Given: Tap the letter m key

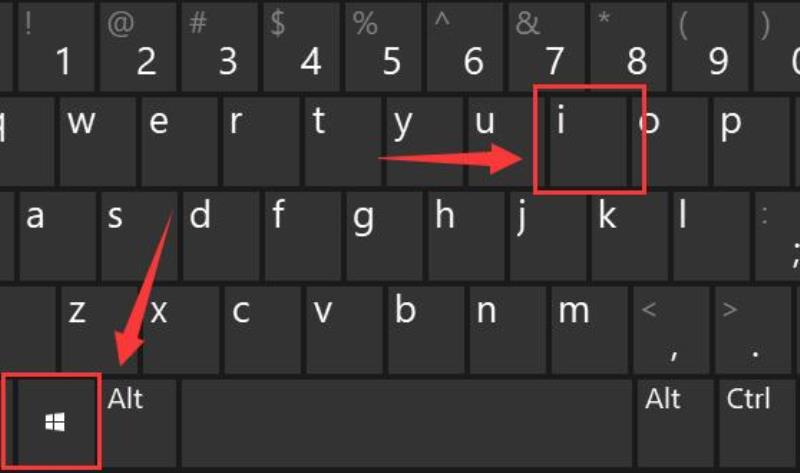Looking at the screenshot, I should pyautogui.click(x=589, y=330).
